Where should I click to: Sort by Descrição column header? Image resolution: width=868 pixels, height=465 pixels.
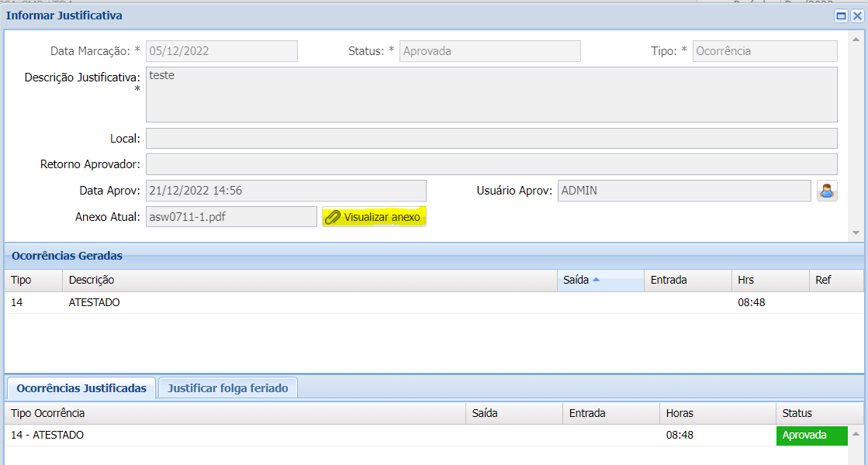click(x=310, y=281)
